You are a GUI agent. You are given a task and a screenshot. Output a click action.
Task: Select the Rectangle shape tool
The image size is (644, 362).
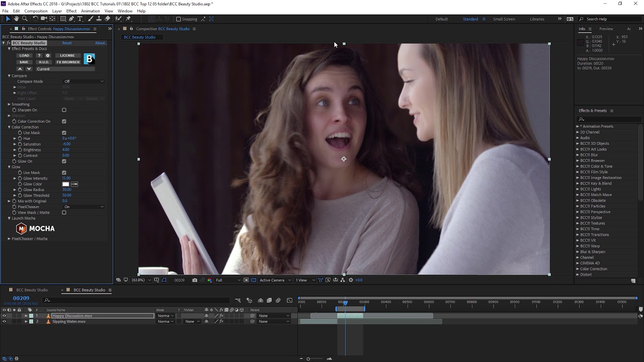point(63,19)
